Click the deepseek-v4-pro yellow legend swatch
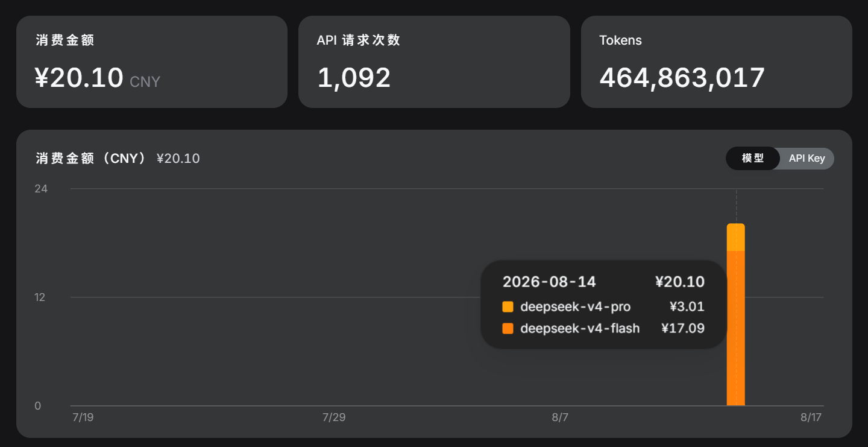Screen dimensions: 868x447 [508, 306]
